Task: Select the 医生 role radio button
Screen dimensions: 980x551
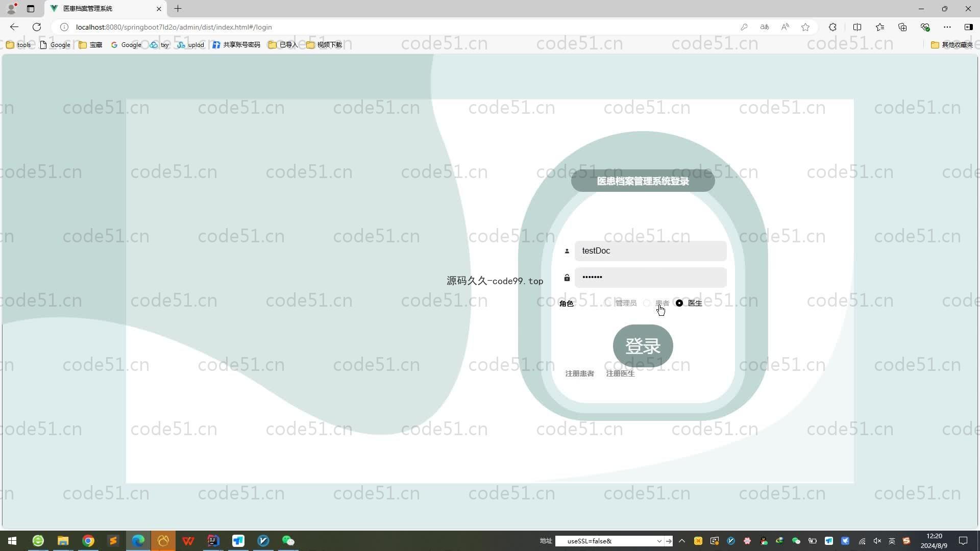Action: tap(679, 303)
